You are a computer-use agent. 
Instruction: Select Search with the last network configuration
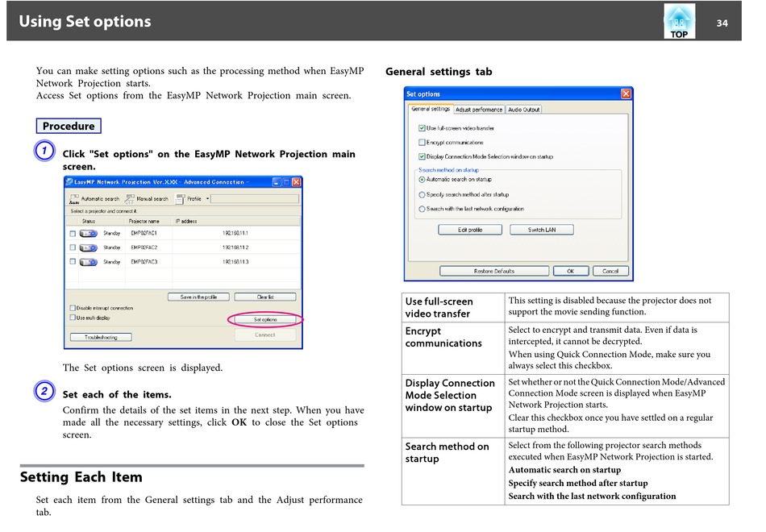coord(422,209)
